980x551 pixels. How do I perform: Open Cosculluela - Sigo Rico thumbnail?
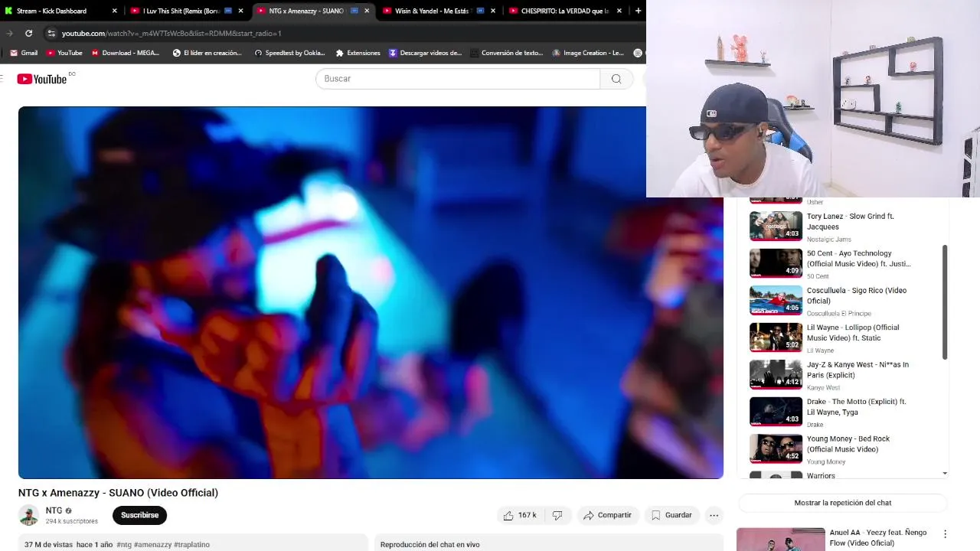(776, 300)
